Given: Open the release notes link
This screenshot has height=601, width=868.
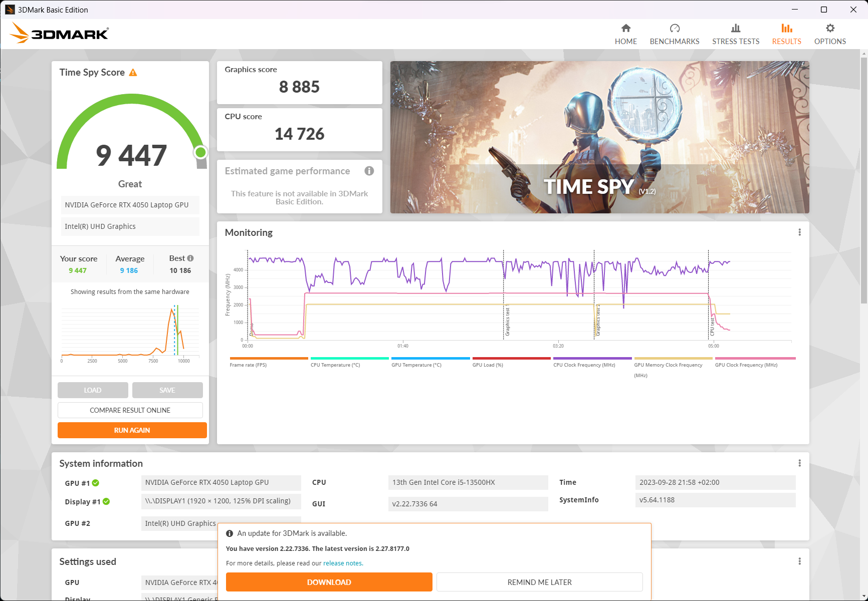Looking at the screenshot, I should click(343, 563).
